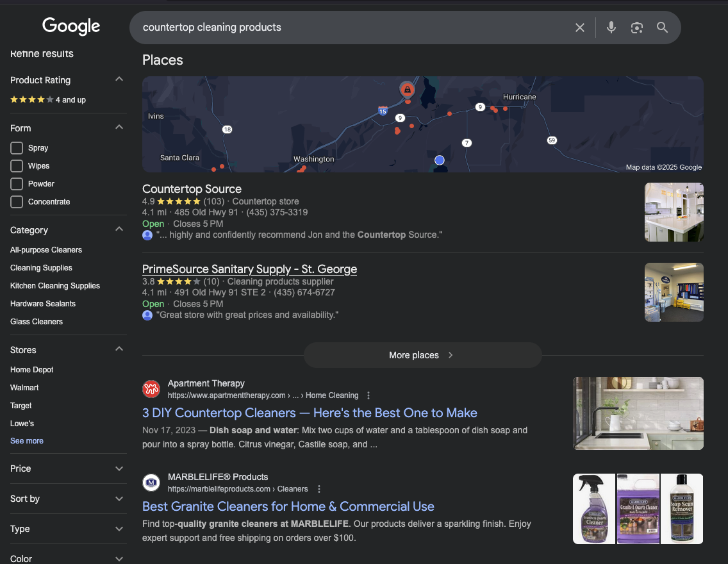Open Apartment Therapy kitchen sink thumbnail
The image size is (728, 564).
pyautogui.click(x=638, y=413)
